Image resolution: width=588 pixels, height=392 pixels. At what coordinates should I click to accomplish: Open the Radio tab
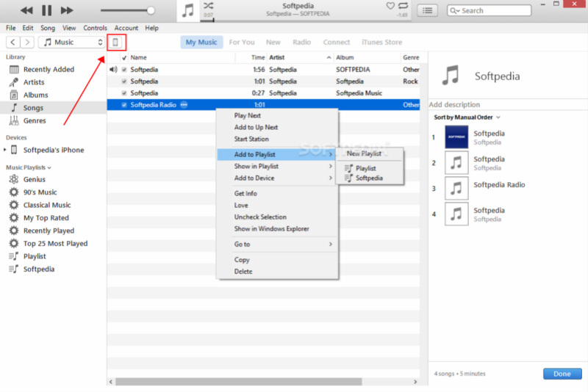click(301, 43)
